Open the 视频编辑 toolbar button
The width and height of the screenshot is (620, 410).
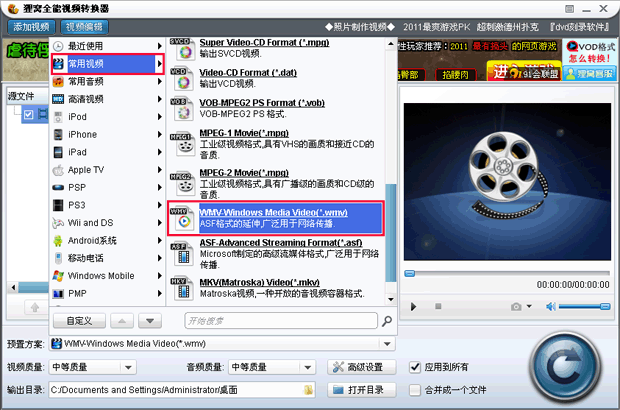pos(84,27)
